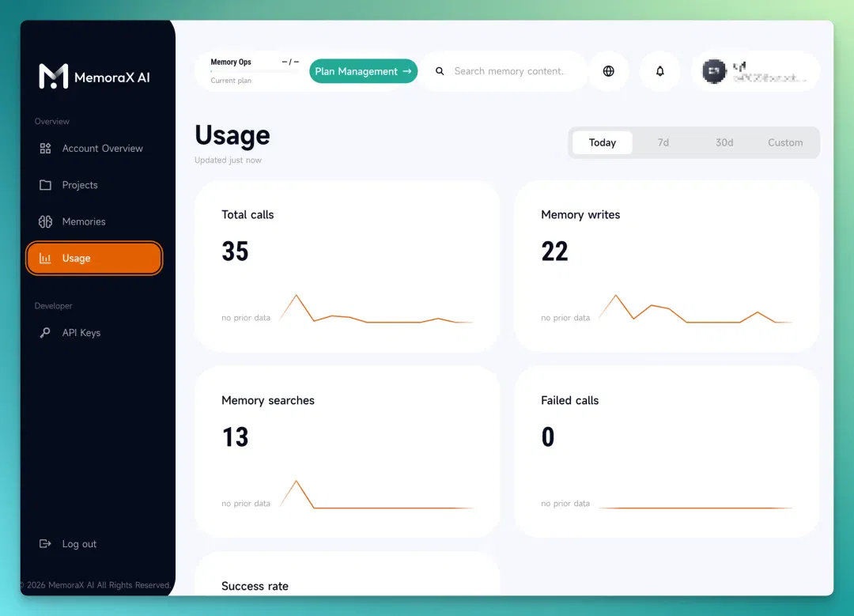Switch time range to 7d
The height and width of the screenshot is (616, 854).
click(663, 142)
